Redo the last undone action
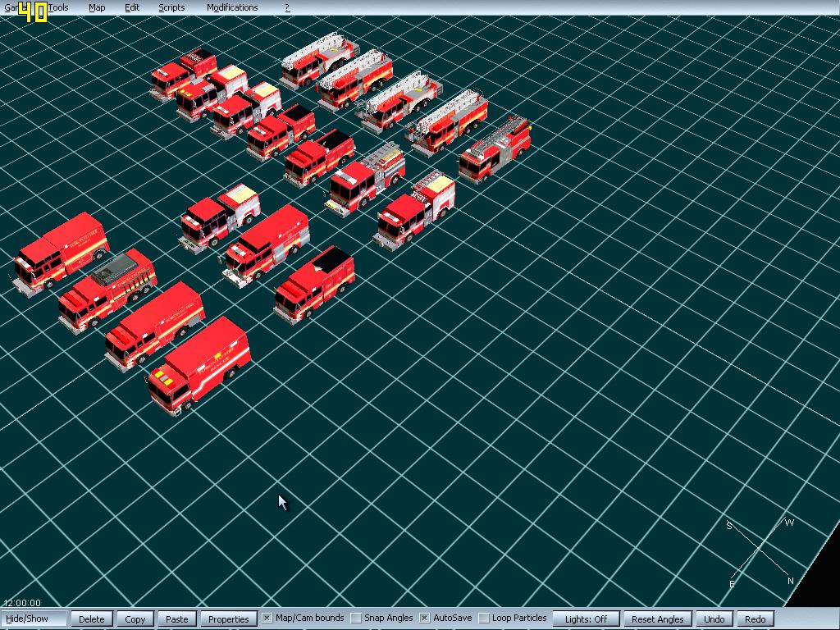The height and width of the screenshot is (630, 840). coord(756,619)
